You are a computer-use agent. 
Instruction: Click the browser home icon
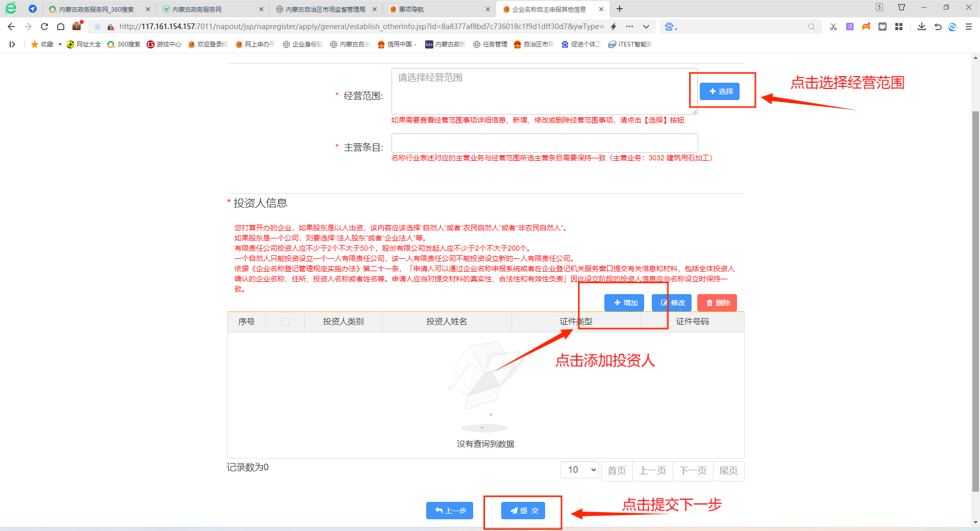(61, 27)
